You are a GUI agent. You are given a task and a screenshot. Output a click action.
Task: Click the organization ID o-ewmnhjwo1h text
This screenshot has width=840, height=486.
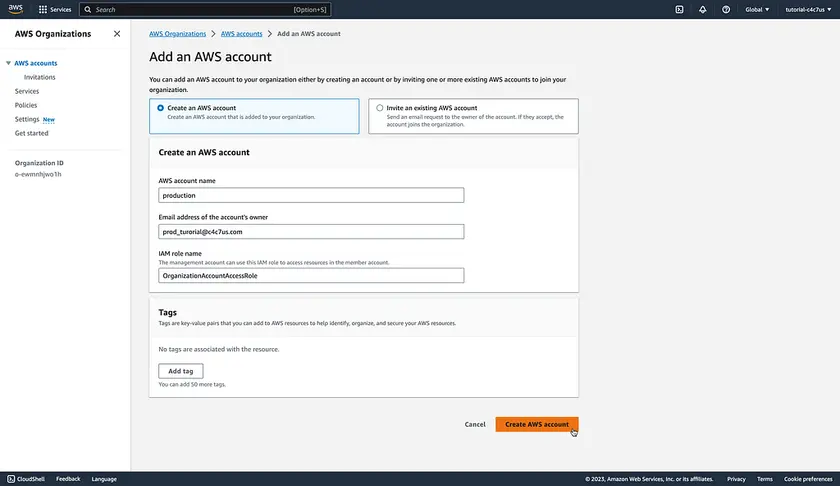[38, 174]
